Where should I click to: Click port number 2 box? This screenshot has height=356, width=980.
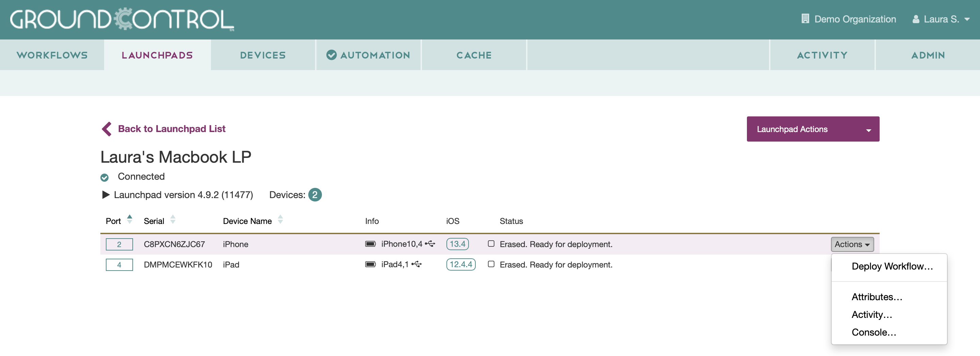click(x=119, y=244)
